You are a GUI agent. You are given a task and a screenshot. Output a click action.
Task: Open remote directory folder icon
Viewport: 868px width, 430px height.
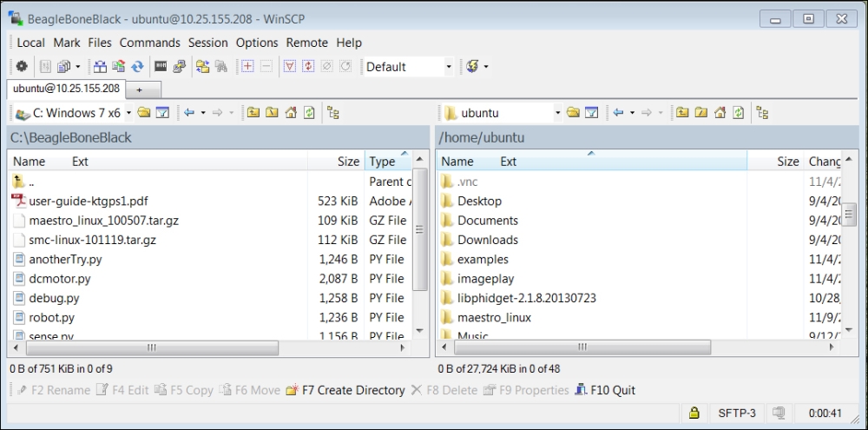[573, 113]
